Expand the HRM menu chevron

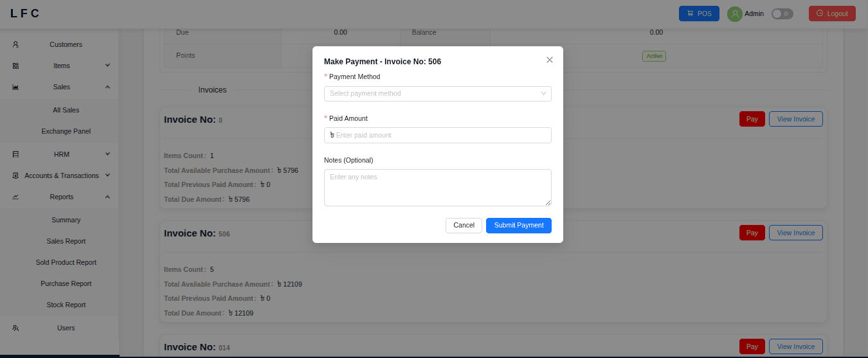coord(107,154)
